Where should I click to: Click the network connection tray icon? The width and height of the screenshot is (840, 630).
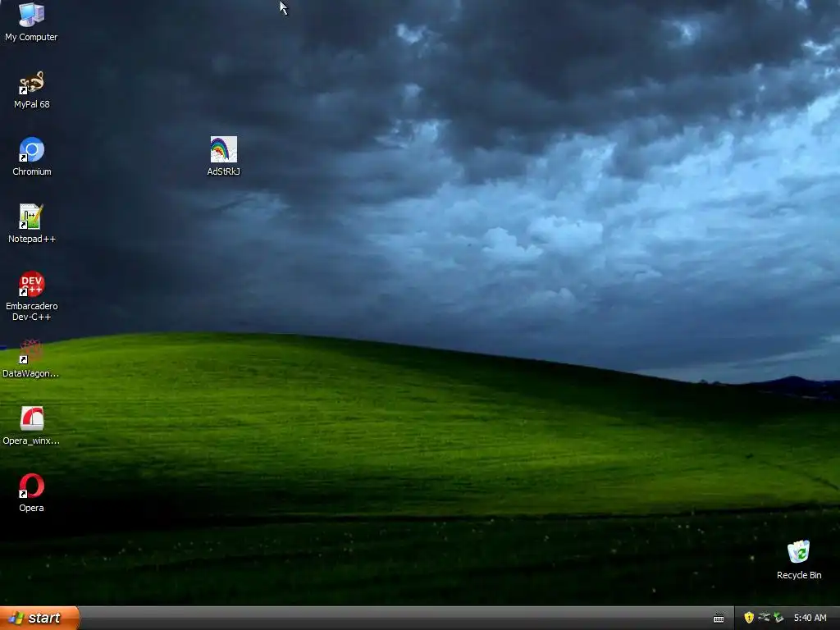point(764,618)
